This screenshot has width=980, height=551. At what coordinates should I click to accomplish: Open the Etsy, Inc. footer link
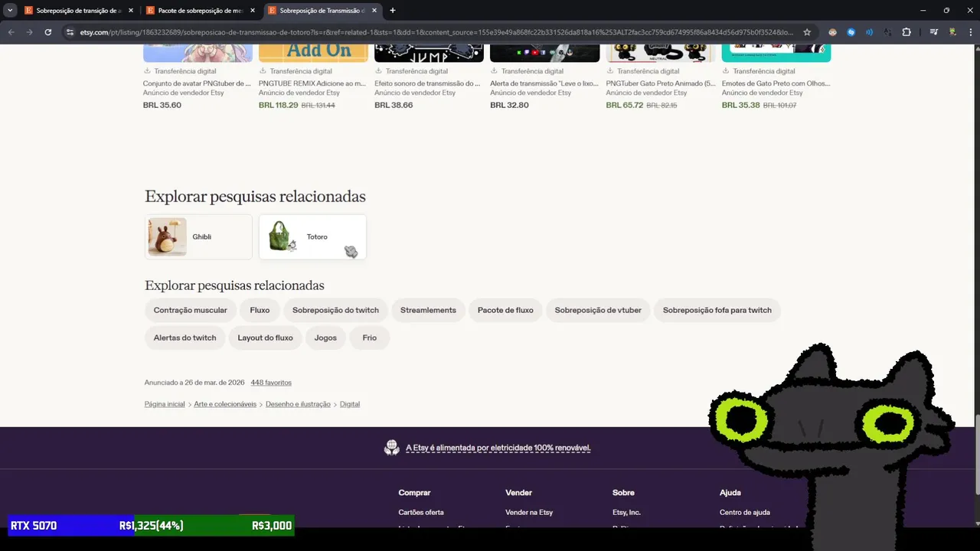tap(626, 512)
